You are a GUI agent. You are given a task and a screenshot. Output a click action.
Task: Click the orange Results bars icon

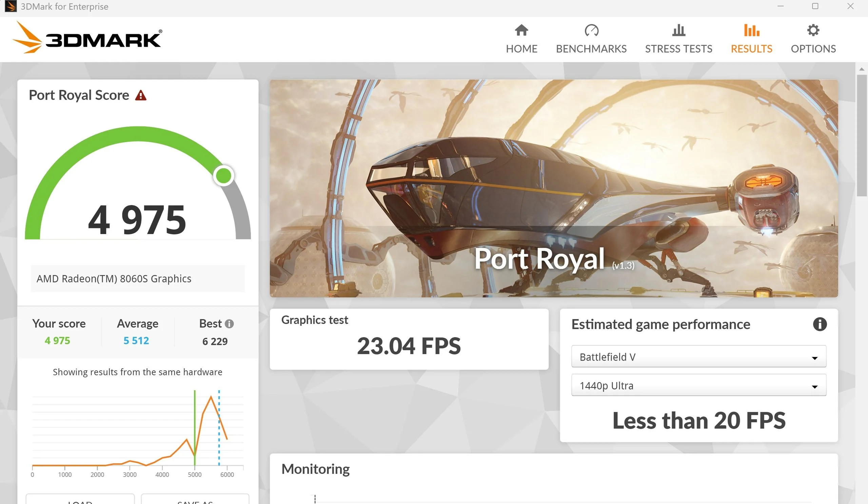pyautogui.click(x=751, y=30)
